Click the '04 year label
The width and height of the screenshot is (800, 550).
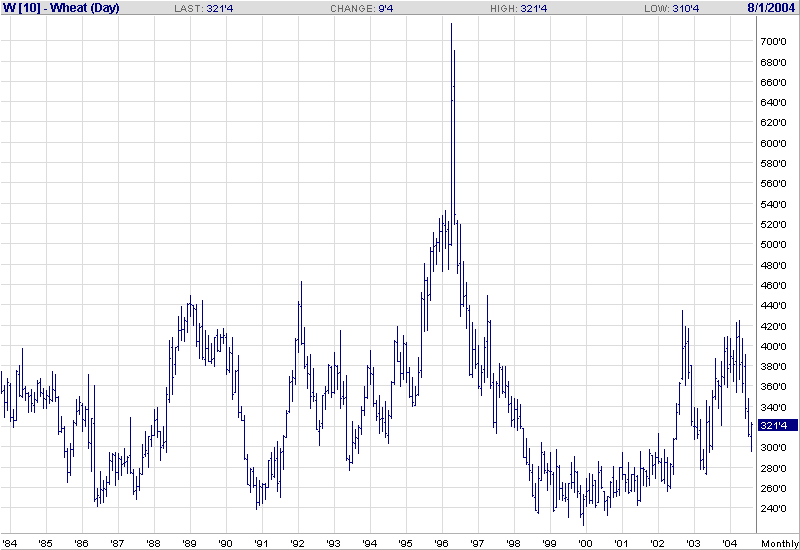click(x=729, y=543)
